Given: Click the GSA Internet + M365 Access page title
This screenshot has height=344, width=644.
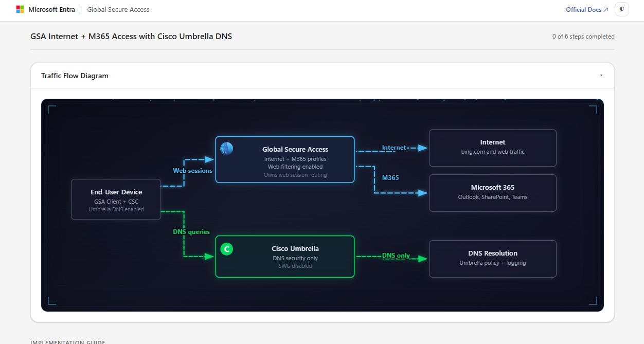Looking at the screenshot, I should pos(131,36).
